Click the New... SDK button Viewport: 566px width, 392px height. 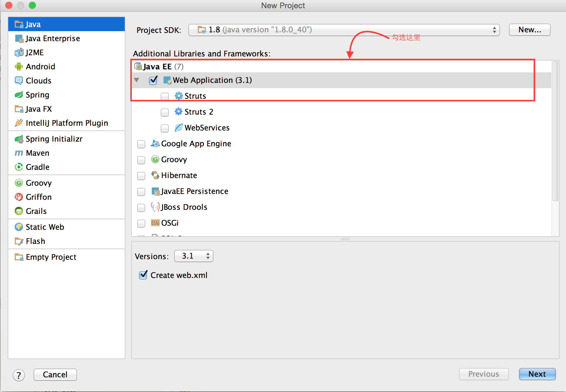pos(530,30)
